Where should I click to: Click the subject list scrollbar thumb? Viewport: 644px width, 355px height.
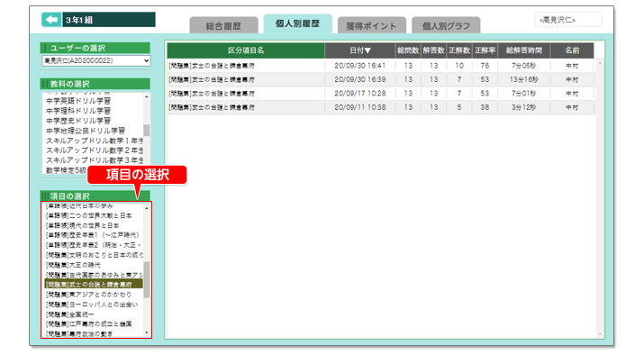point(147,131)
